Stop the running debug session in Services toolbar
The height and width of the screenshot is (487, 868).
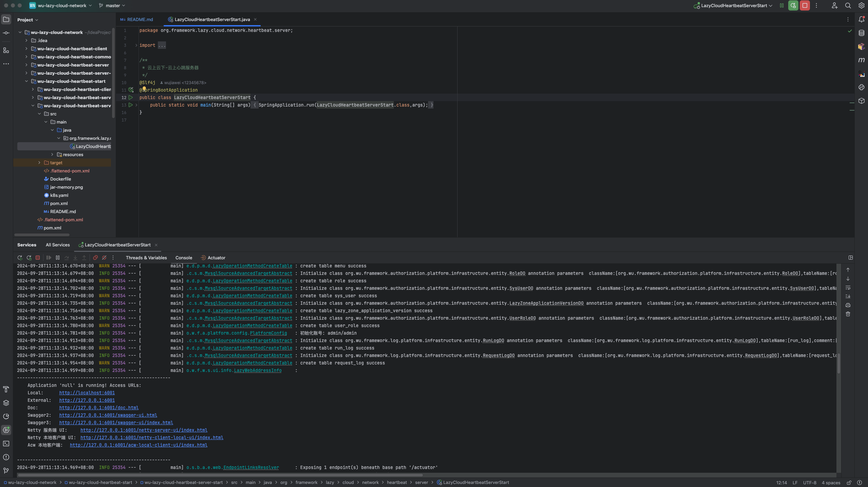(38, 258)
